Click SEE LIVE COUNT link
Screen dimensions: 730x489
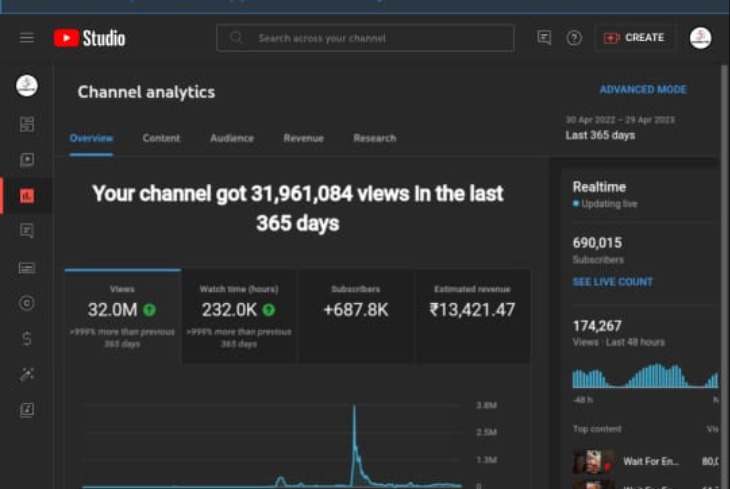pos(613,282)
